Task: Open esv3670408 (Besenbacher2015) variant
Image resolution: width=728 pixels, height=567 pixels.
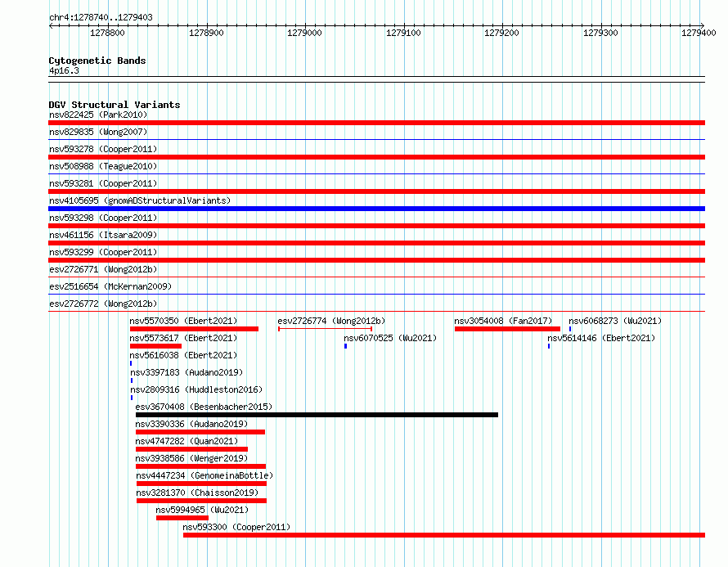Action: tap(204, 407)
